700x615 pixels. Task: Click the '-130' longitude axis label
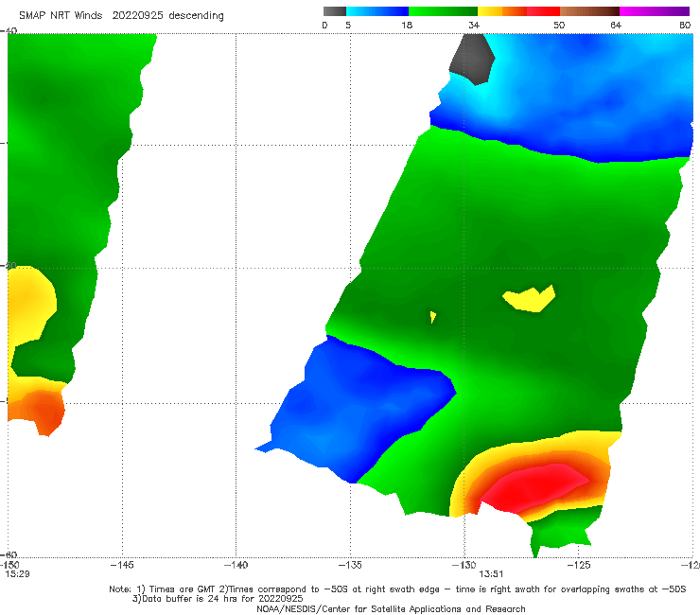pyautogui.click(x=464, y=565)
